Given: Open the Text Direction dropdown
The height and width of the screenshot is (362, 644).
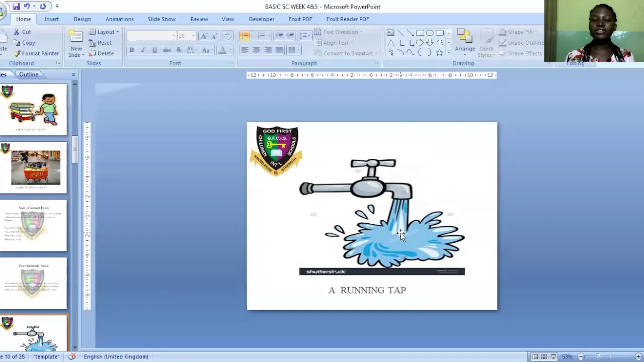Looking at the screenshot, I should 339,32.
